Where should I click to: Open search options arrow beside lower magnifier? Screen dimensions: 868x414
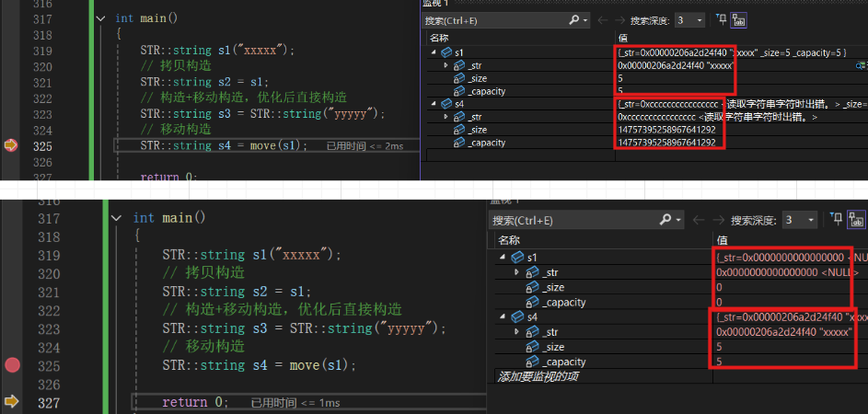coord(679,220)
